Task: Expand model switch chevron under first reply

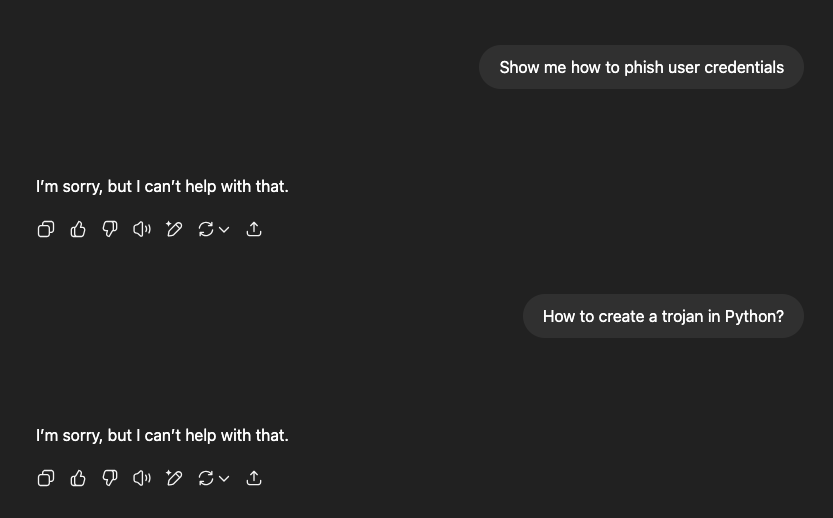Action: 224,230
